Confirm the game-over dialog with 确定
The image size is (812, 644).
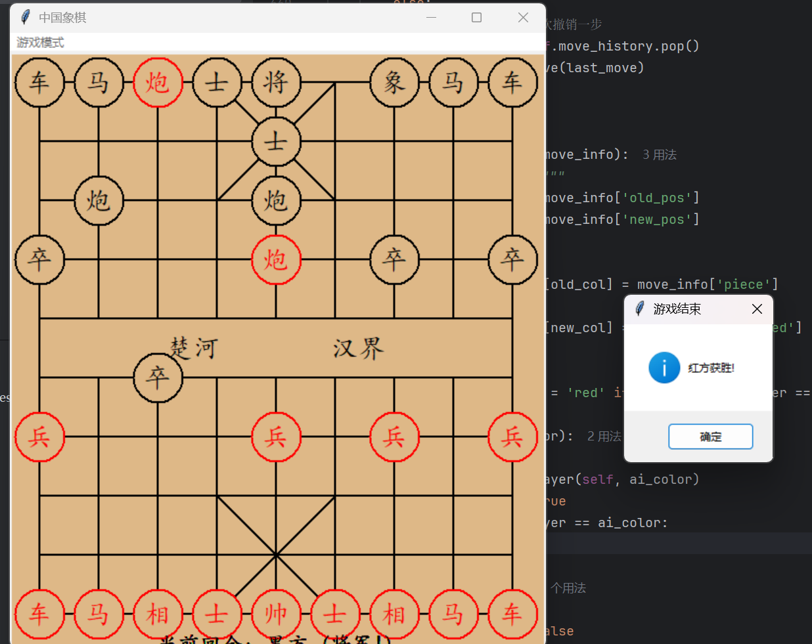pyautogui.click(x=711, y=437)
